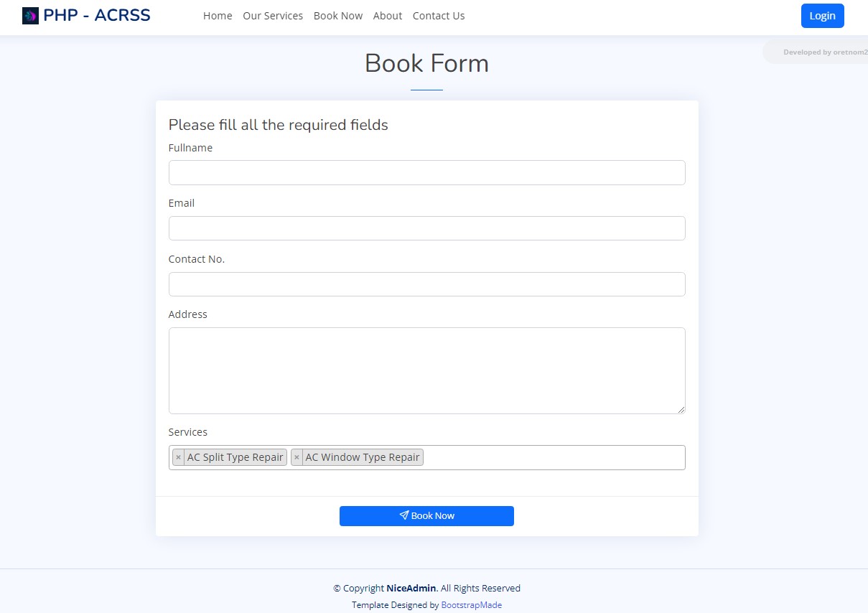Screen dimensions: 868x613
Task: Remove the AC Window Type Repair tag
Action: click(x=297, y=457)
